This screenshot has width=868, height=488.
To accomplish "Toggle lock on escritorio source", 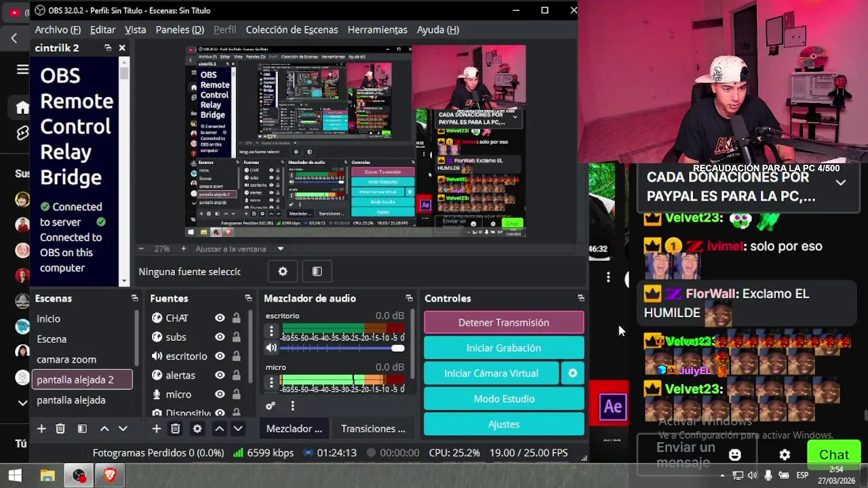I will point(236,356).
